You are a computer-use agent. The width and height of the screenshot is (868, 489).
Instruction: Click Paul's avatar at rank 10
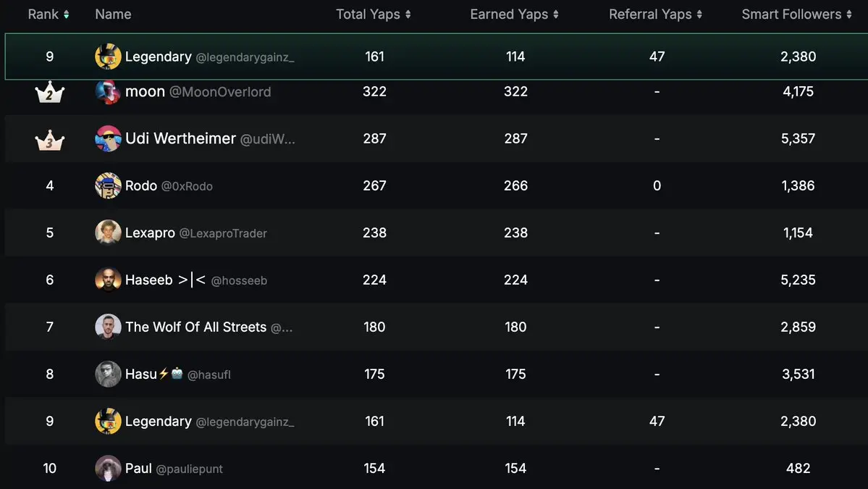pos(108,468)
